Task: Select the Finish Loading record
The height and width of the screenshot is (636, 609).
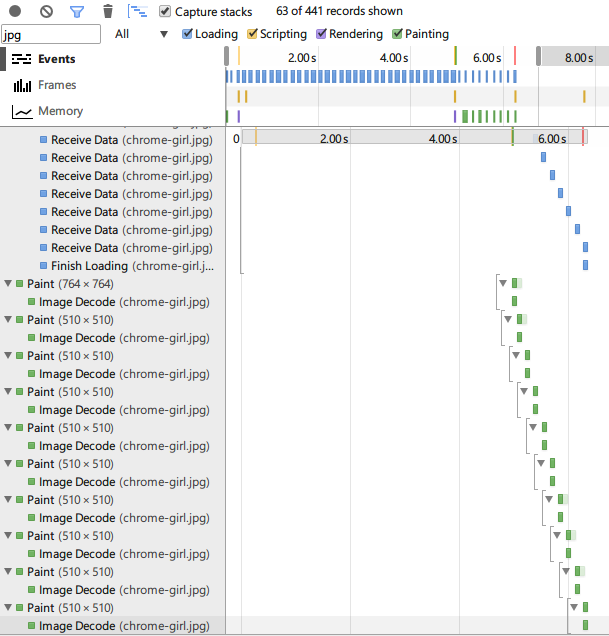Action: (x=130, y=266)
